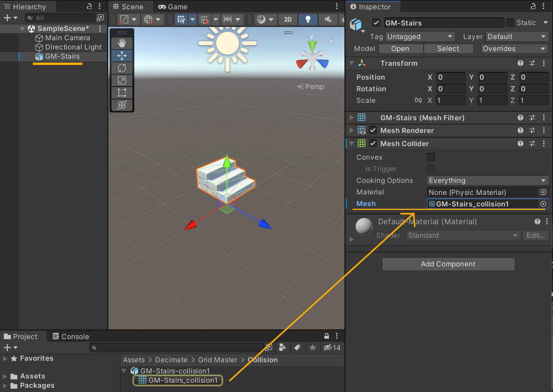Image resolution: width=553 pixels, height=392 pixels.
Task: Click the Select button in Model row
Action: point(448,48)
